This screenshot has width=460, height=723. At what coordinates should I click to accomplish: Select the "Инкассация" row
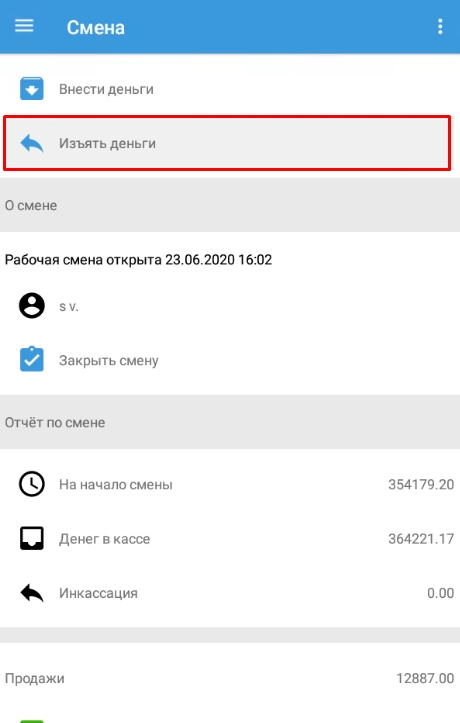pyautogui.click(x=230, y=593)
